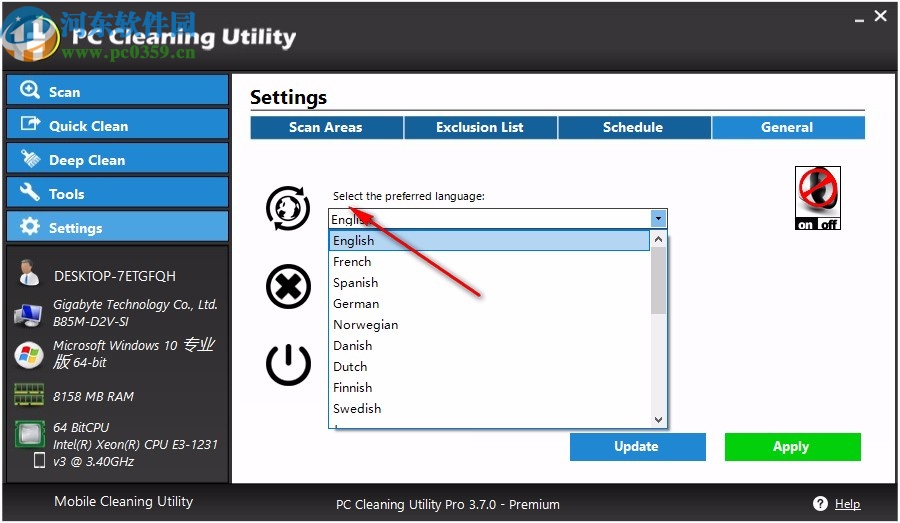900x523 pixels.
Task: Open the Tools section
Action: coord(118,192)
